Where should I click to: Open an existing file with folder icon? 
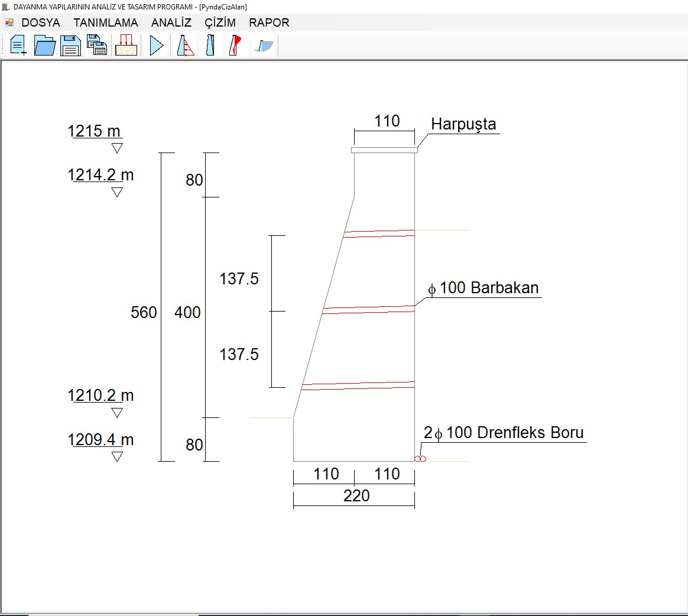coord(45,46)
